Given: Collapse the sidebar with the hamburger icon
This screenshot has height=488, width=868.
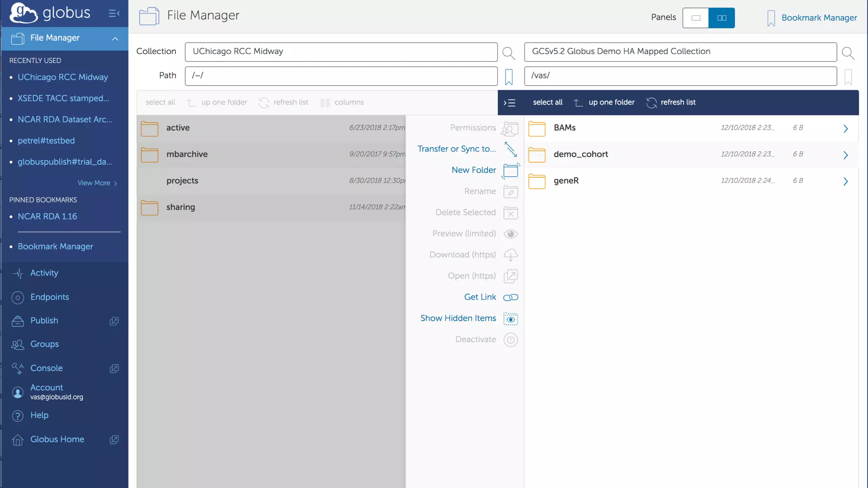Looking at the screenshot, I should click(114, 14).
